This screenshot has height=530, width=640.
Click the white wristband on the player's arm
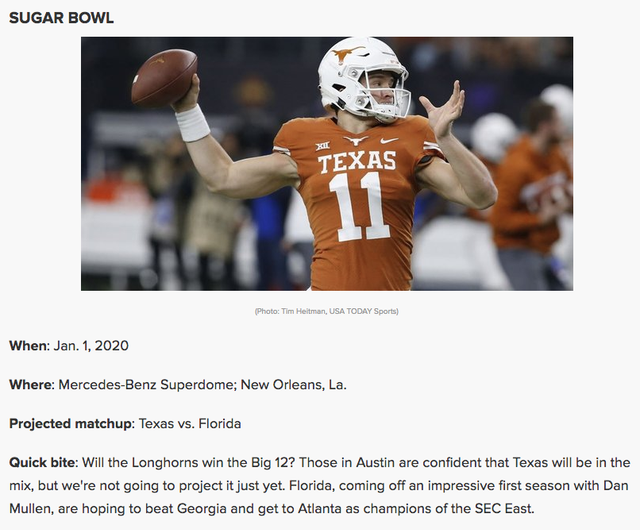point(192,122)
